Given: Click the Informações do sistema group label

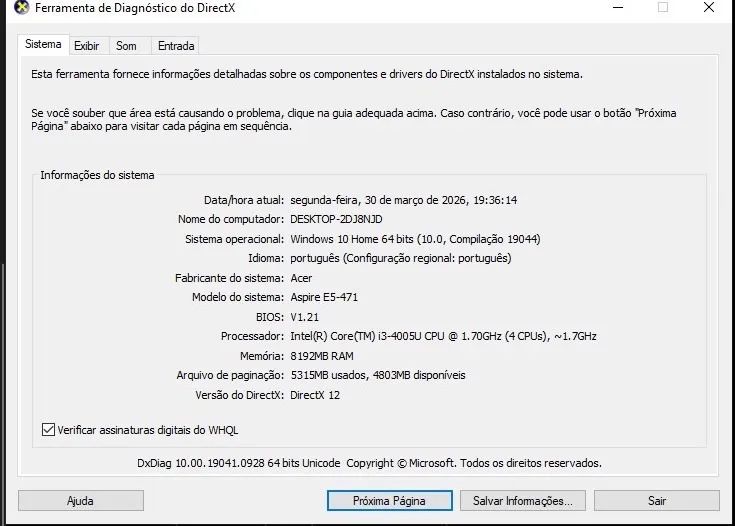Looking at the screenshot, I should [x=97, y=175].
